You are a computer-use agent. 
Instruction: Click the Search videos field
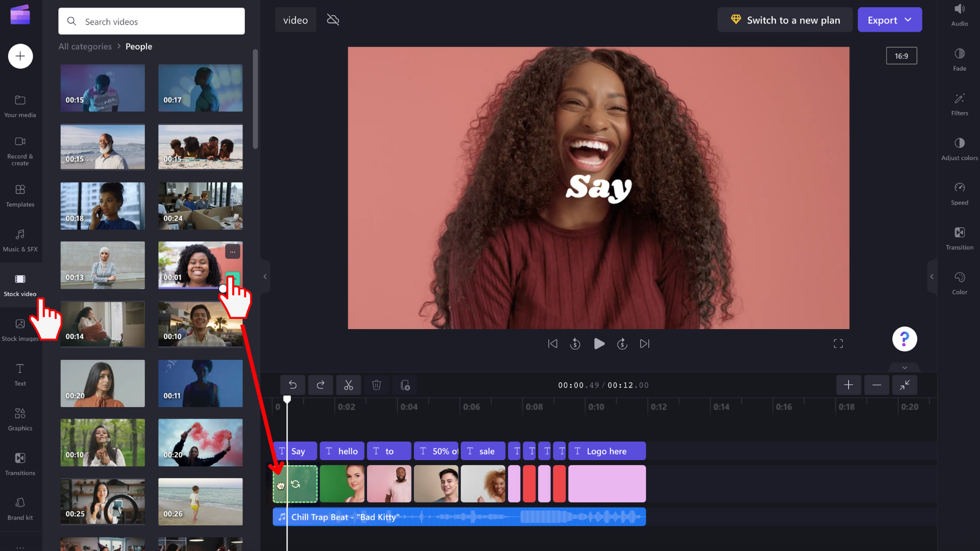[x=152, y=21]
